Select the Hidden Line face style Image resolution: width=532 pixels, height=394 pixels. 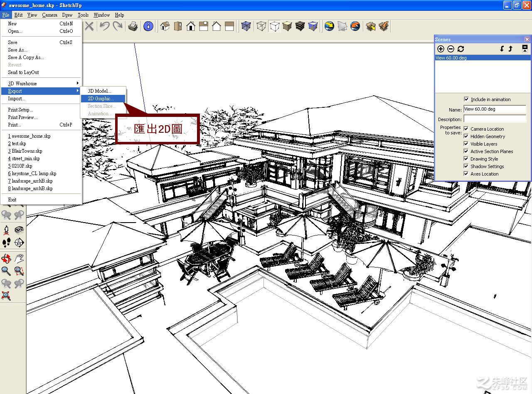(274, 27)
